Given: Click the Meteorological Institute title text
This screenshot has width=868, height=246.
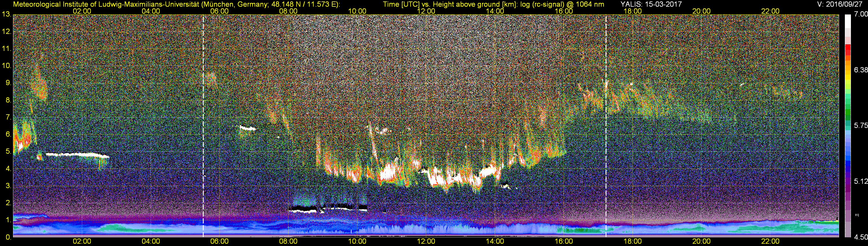Looking at the screenshot, I should click(x=176, y=4).
